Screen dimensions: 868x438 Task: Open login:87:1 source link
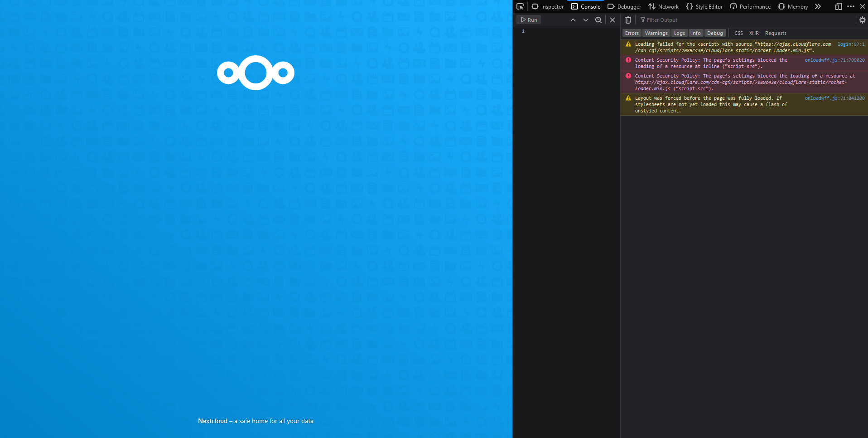[851, 44]
